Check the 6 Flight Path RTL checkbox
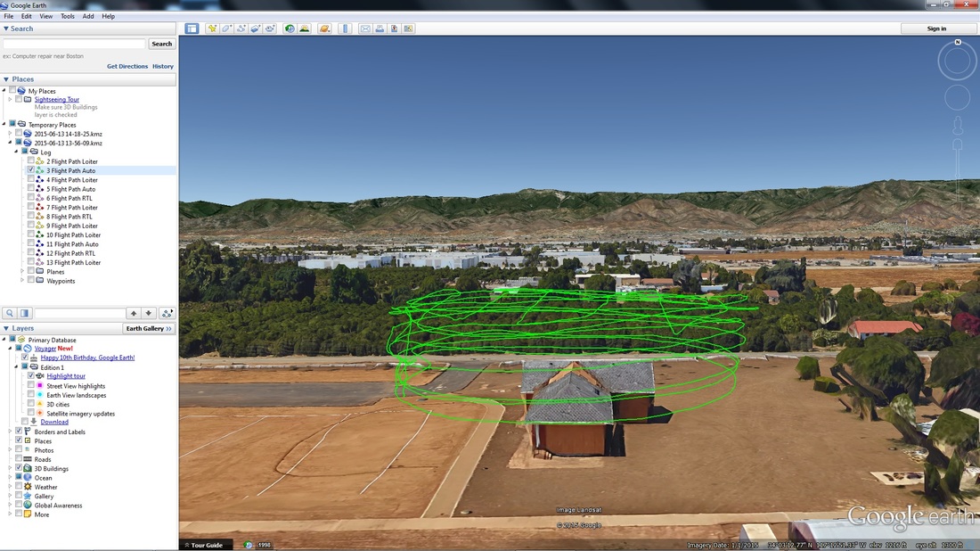 coord(30,198)
